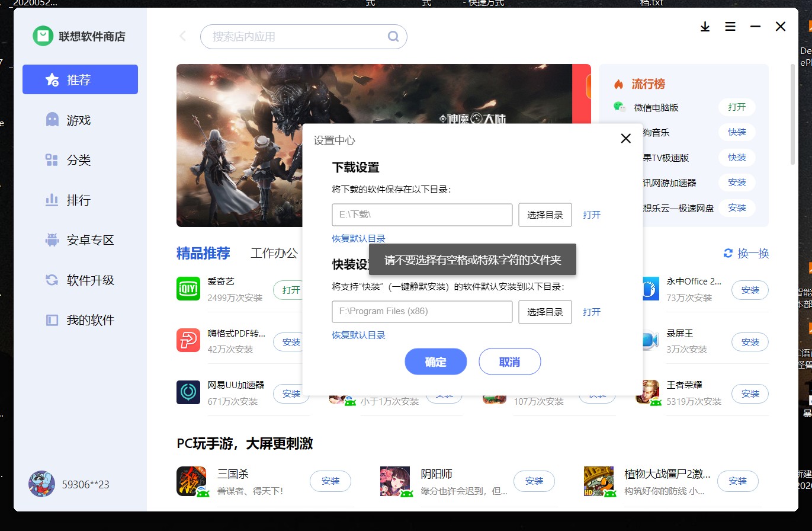812x531 pixels.
Task: Click the F:\Program Files (x86) path field
Action: coord(422,311)
